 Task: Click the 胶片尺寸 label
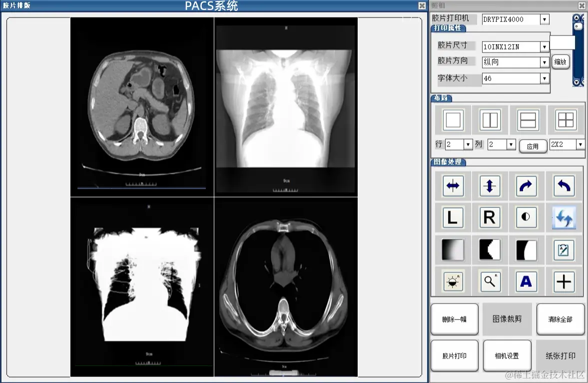pos(453,45)
